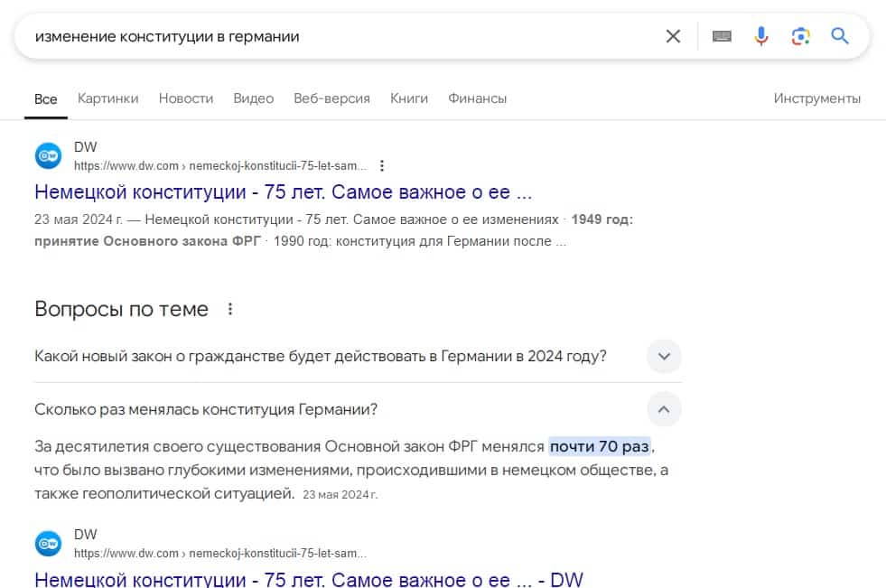This screenshot has width=886, height=588.
Task: Click the first result's dw.com URL
Action: (x=220, y=165)
